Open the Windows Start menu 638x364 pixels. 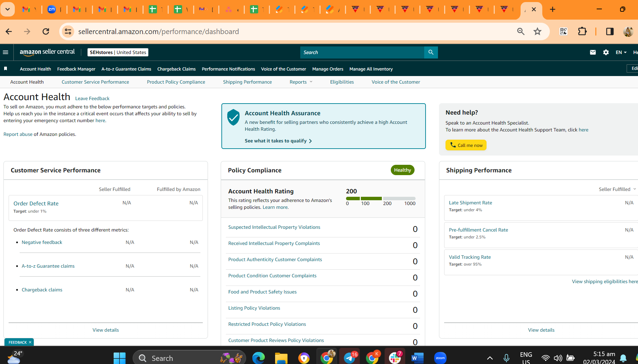click(119, 358)
